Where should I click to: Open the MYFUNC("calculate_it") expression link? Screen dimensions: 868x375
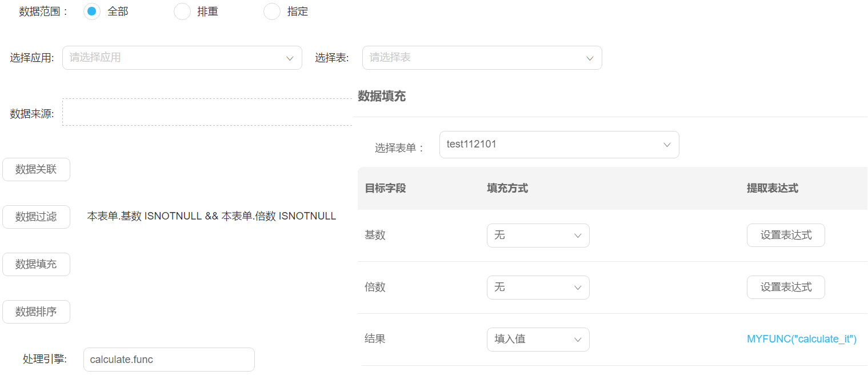tap(802, 340)
